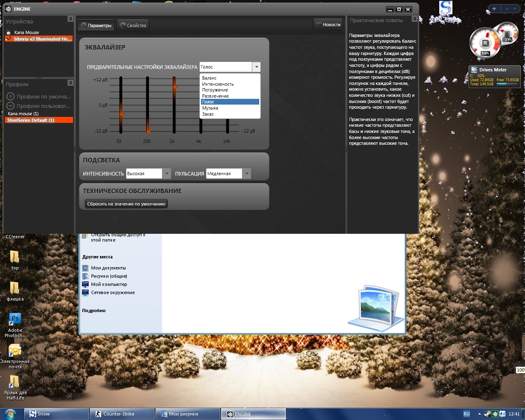Screen dimensions: 525x420
Task: Click the previous gadgets arrow button
Action: 507,9
